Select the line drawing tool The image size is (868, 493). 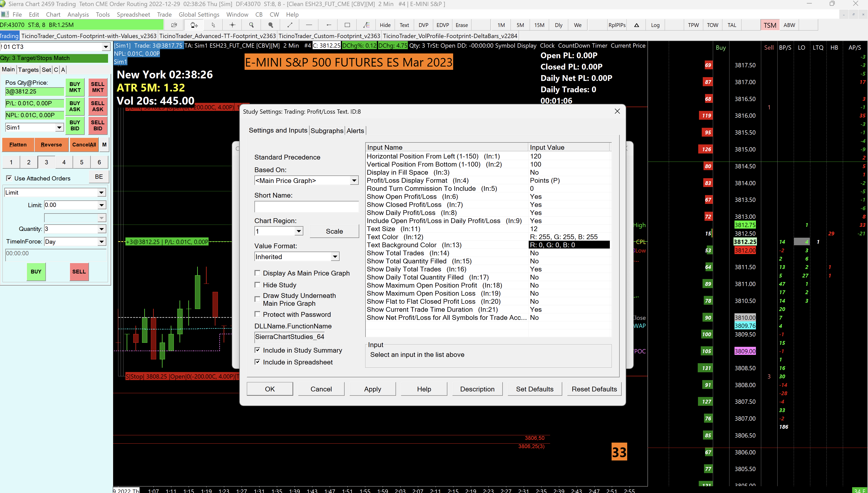(290, 25)
